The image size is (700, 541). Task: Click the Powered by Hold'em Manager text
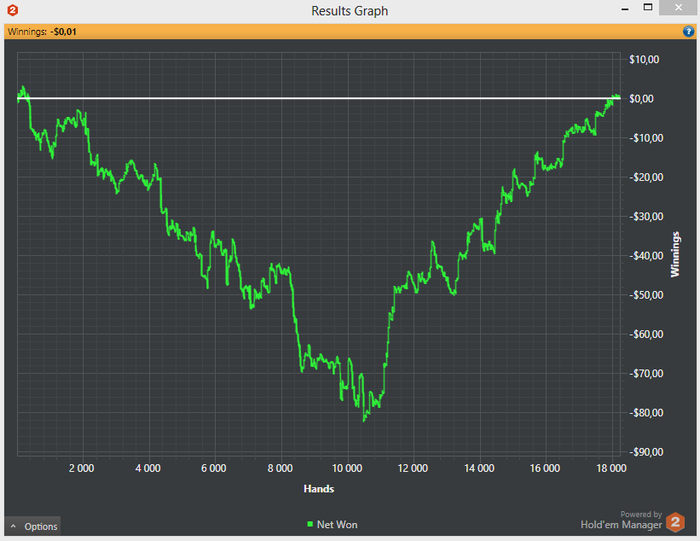pyautogui.click(x=621, y=520)
